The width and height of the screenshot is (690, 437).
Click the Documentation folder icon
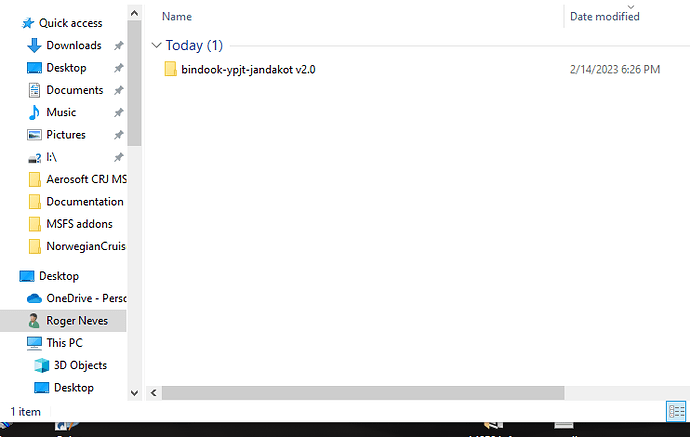(34, 202)
